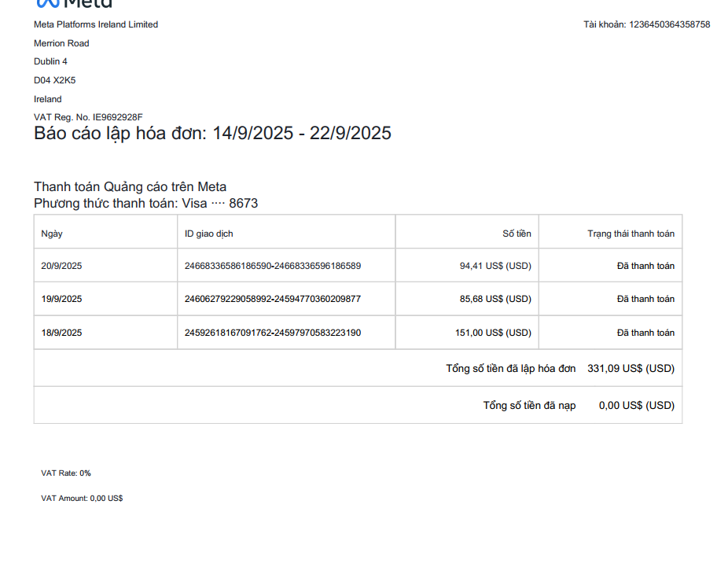Click the 'Ireland' country line
The image size is (728, 578).
(48, 99)
